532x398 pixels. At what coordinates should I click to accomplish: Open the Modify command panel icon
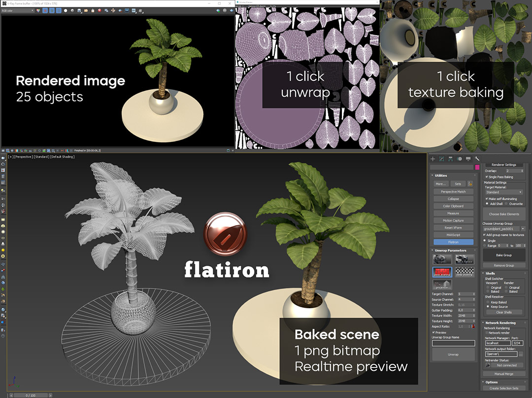coord(441,159)
